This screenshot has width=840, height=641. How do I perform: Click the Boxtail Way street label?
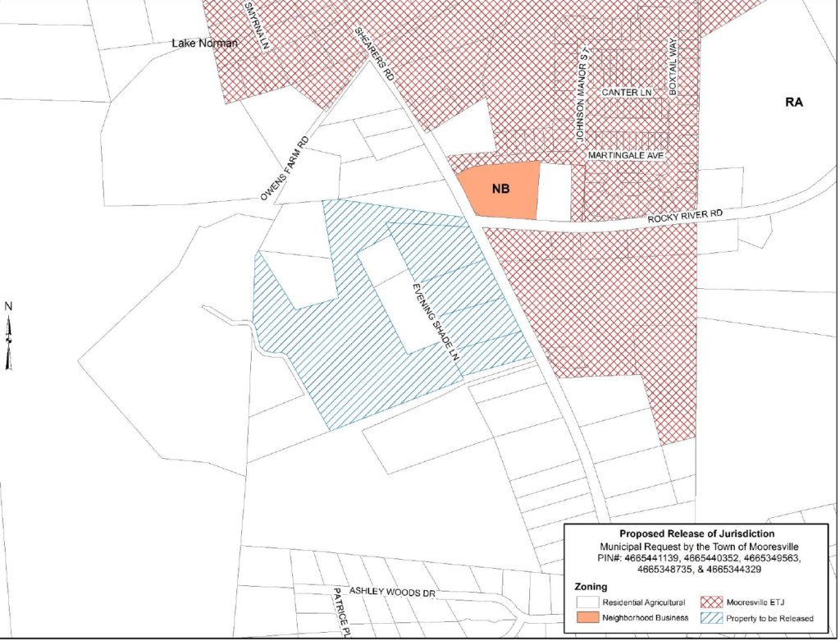[673, 66]
